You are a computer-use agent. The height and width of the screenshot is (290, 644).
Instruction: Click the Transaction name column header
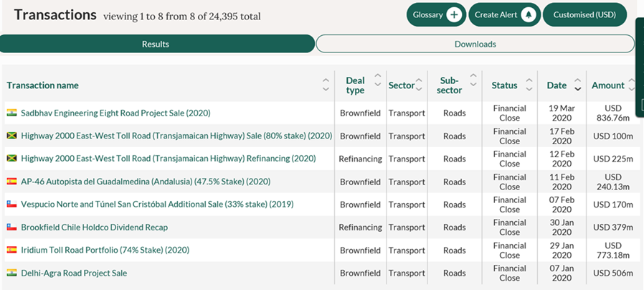click(43, 85)
